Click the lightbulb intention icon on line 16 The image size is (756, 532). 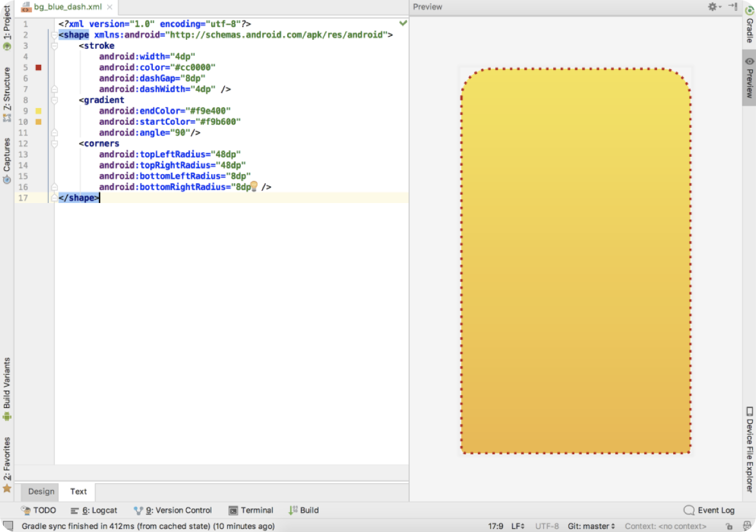click(x=254, y=186)
